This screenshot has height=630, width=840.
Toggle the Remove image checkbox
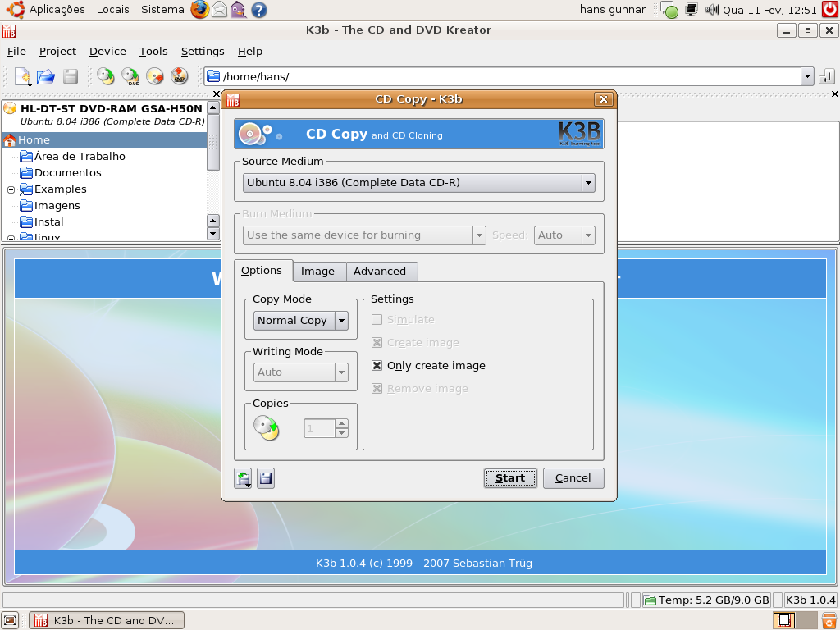tap(377, 389)
